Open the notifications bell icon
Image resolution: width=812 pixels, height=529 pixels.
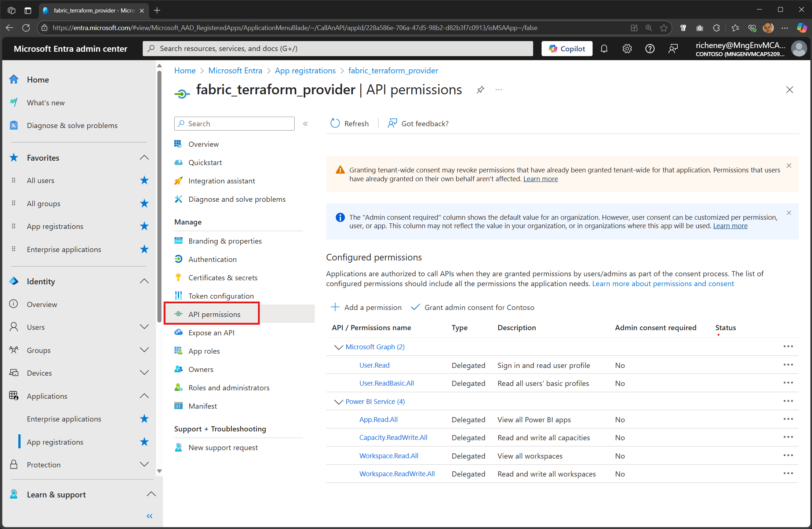click(x=604, y=48)
